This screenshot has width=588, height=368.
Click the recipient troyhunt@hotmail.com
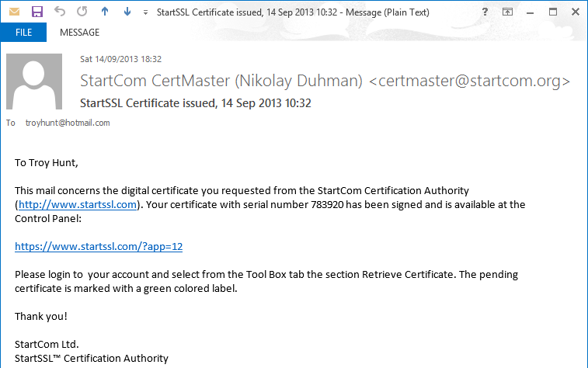click(68, 123)
